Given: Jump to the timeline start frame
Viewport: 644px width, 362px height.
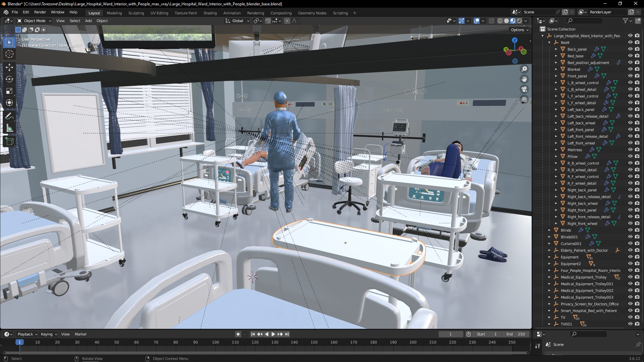Looking at the screenshot, I should 253,334.
